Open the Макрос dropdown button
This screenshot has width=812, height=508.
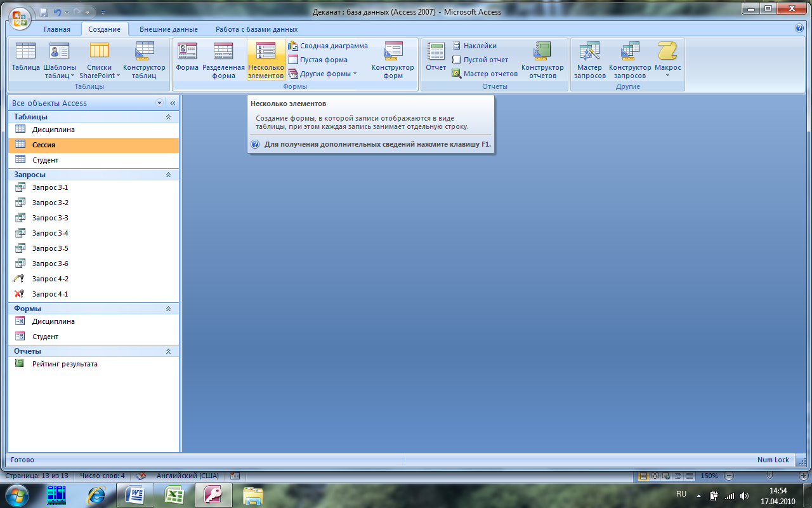tap(667, 60)
